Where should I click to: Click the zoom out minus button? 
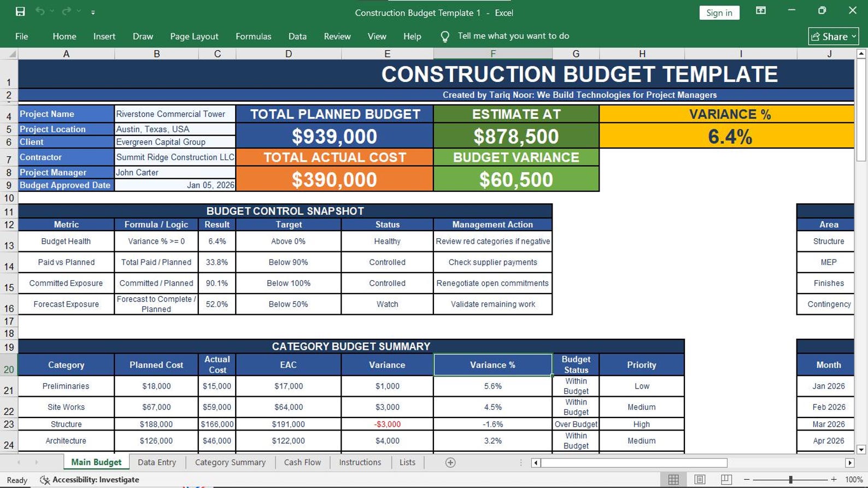tap(747, 480)
